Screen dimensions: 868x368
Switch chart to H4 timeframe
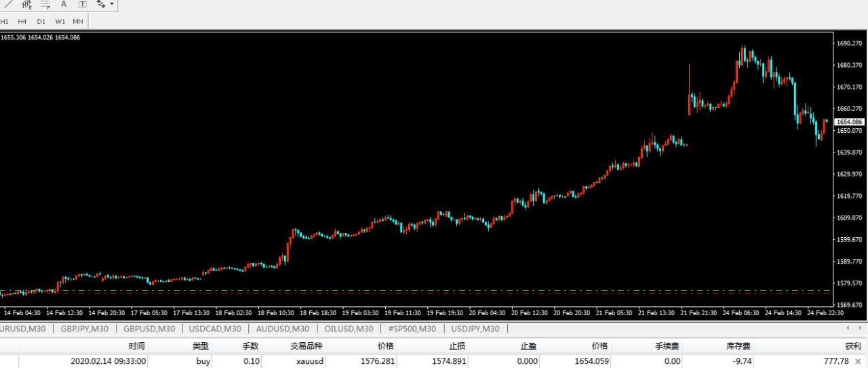coord(22,21)
